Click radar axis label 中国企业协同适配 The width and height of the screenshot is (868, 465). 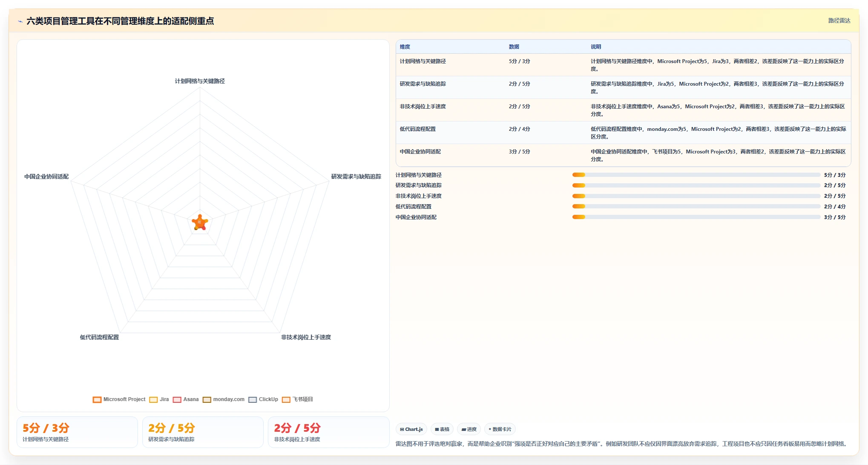point(46,176)
